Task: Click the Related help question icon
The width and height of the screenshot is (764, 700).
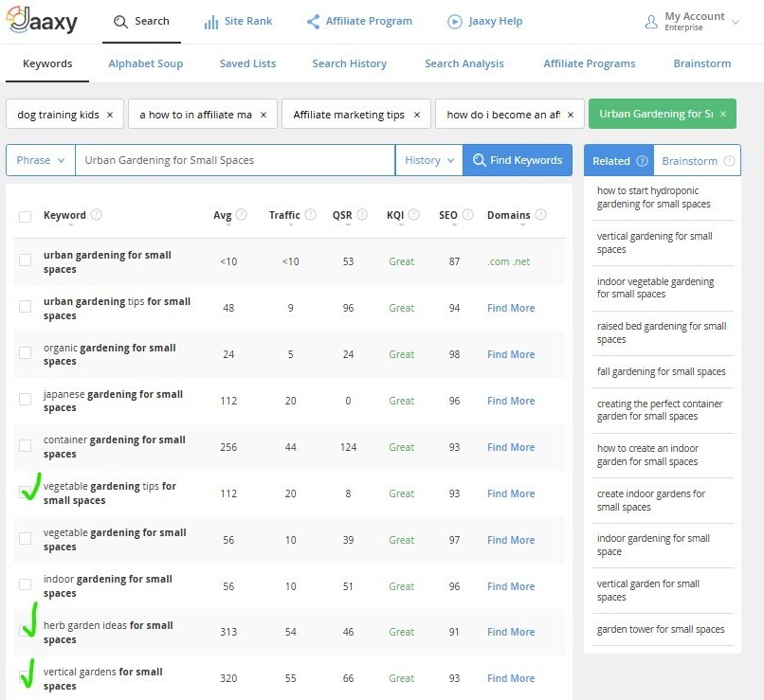Action: click(643, 161)
